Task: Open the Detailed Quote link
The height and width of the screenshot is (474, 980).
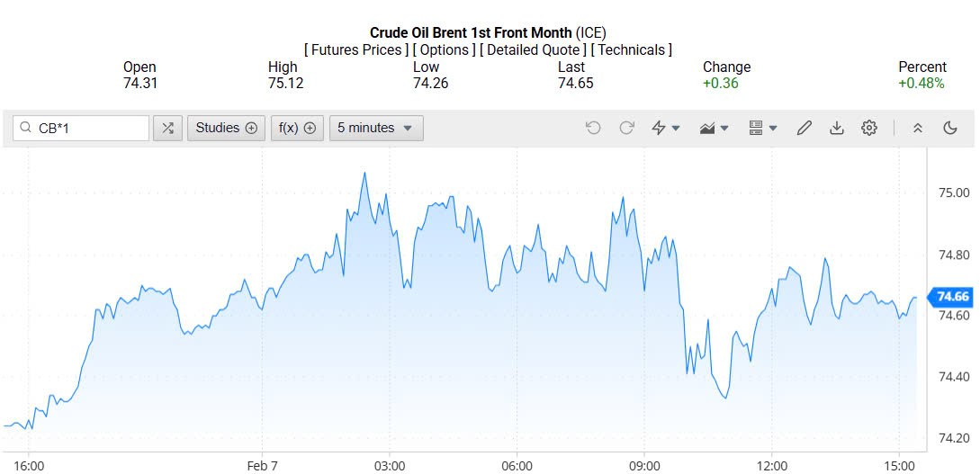Action: 535,50
